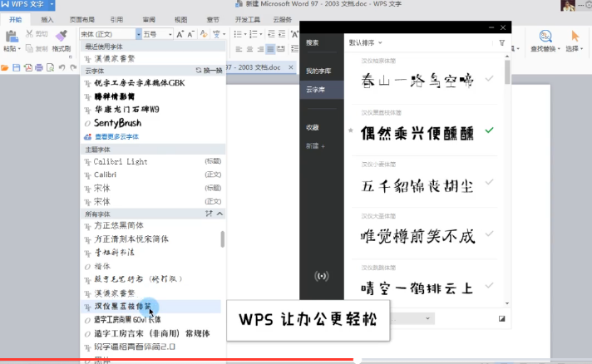The image size is (592, 364).
Task: Save the document with the disk icon
Action: (17, 68)
